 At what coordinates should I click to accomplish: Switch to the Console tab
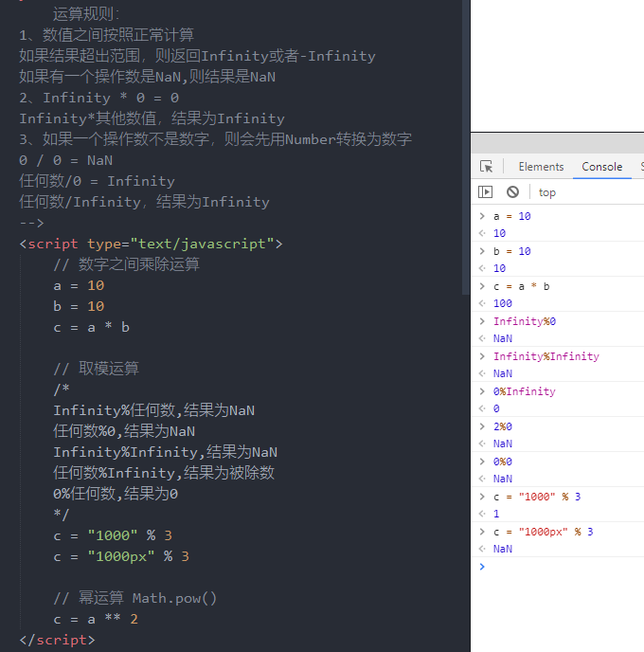point(602,167)
